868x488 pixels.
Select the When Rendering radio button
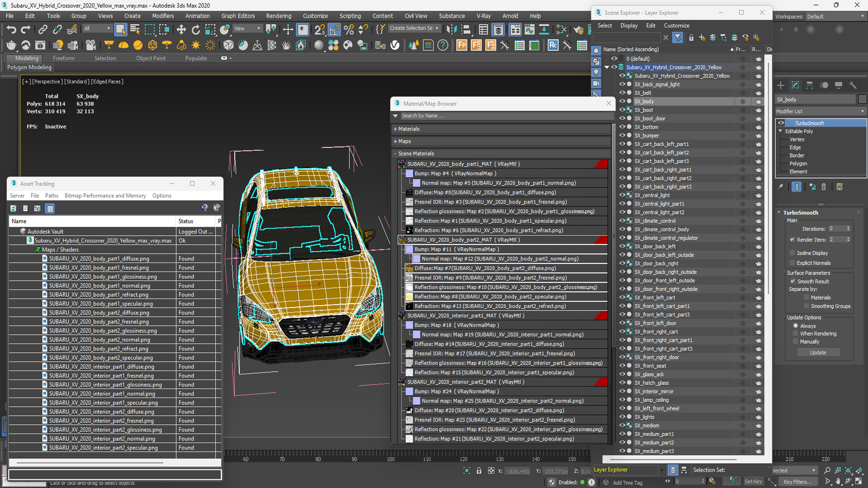tap(796, 333)
